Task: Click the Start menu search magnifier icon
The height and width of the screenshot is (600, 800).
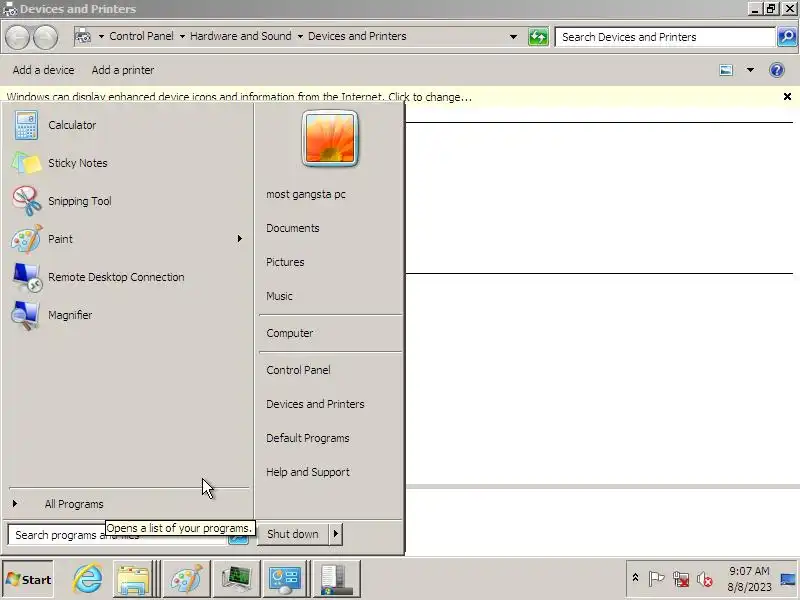Action: tap(238, 539)
